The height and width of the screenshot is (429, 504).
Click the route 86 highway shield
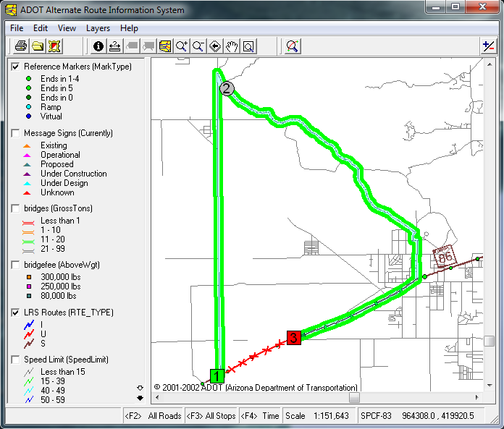(445, 256)
